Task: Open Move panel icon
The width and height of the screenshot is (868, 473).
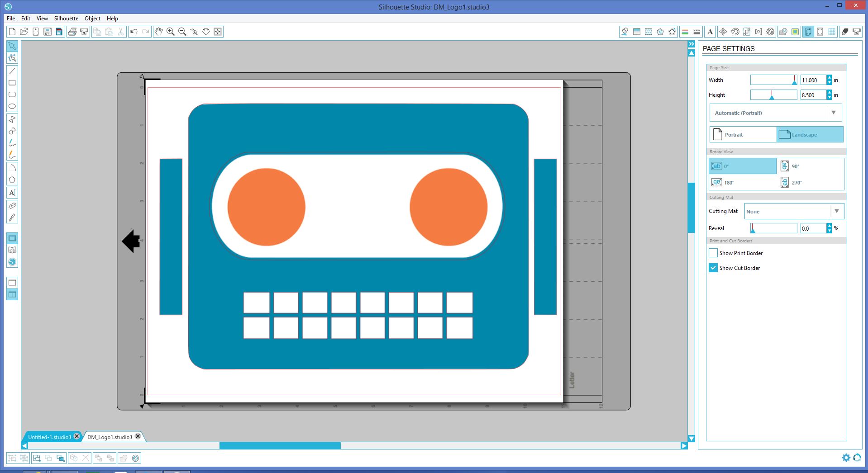Action: tap(723, 32)
